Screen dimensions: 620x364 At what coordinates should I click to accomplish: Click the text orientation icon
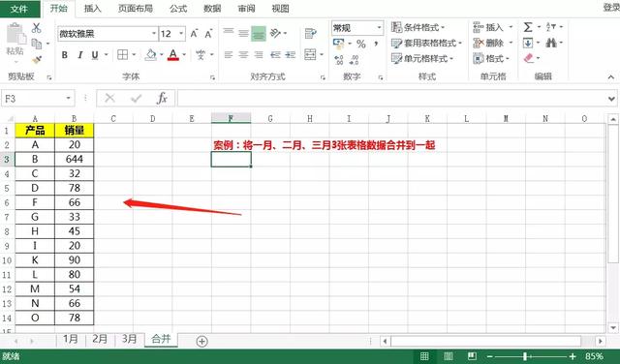[276, 33]
